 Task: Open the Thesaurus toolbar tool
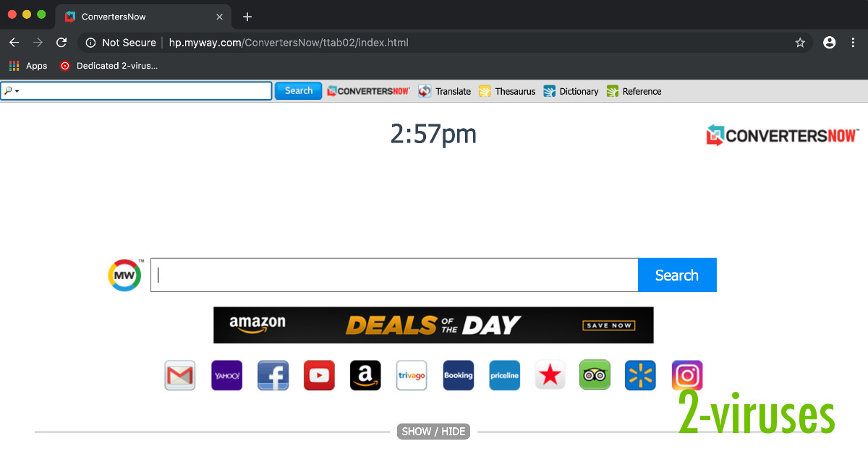[x=506, y=91]
